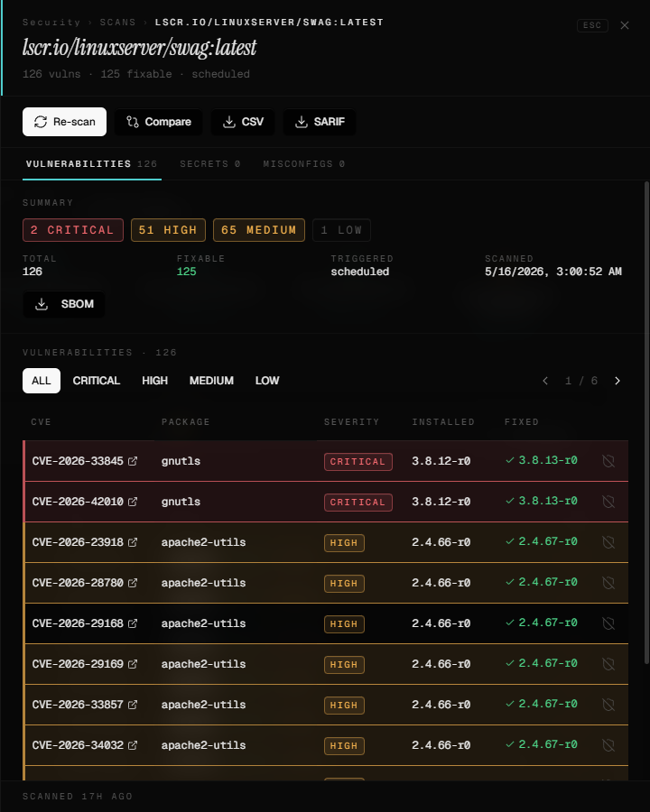Image resolution: width=650 pixels, height=812 pixels.
Task: Click the vertical scrollbar of the panel
Action: (646, 422)
